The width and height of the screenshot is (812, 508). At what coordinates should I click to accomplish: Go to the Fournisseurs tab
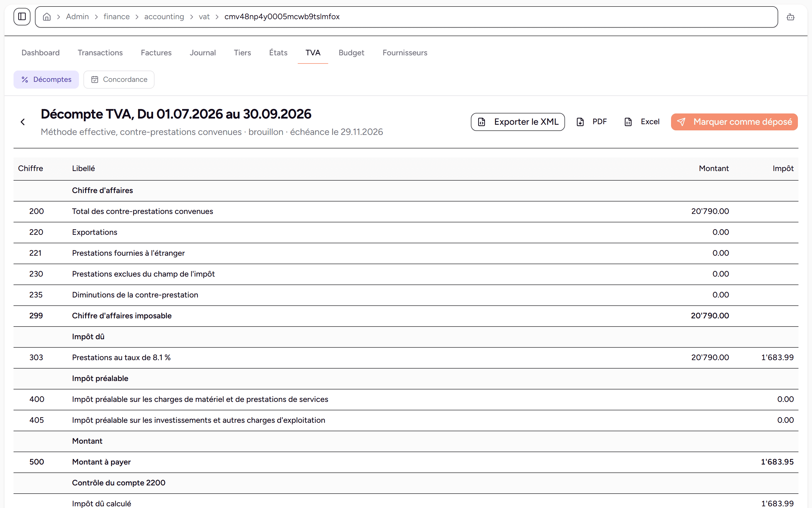[405, 53]
